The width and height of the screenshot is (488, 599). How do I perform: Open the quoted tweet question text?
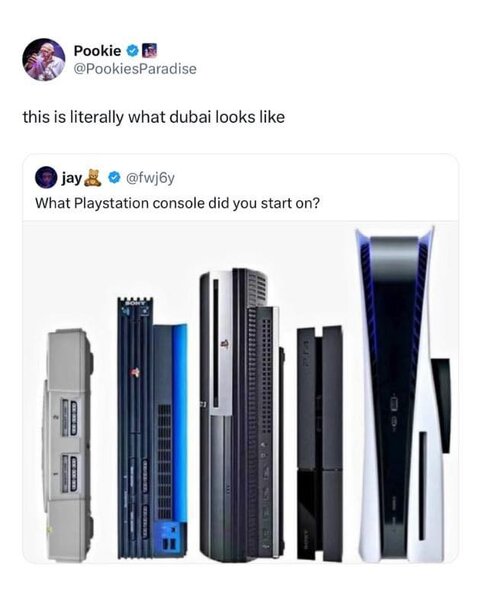point(177,203)
